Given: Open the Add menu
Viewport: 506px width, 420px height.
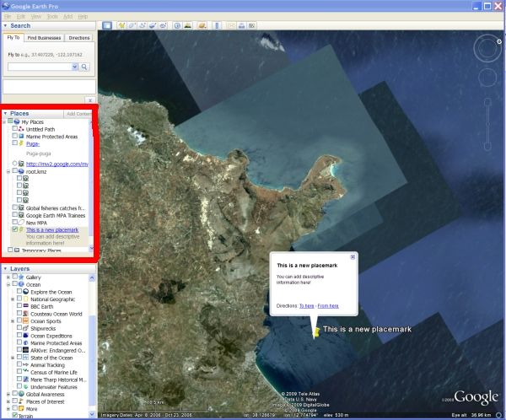Looking at the screenshot, I should pyautogui.click(x=67, y=17).
